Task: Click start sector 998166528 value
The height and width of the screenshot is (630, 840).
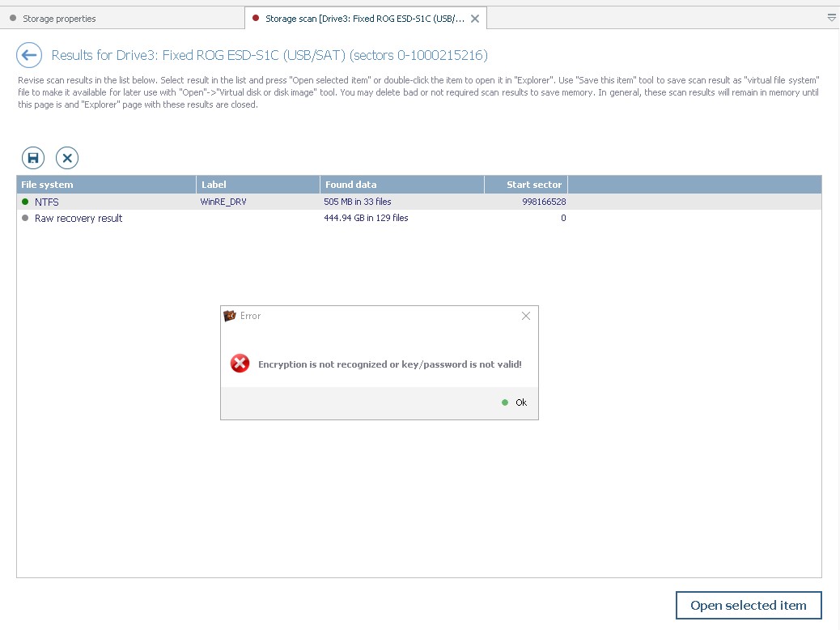Action: [x=544, y=202]
